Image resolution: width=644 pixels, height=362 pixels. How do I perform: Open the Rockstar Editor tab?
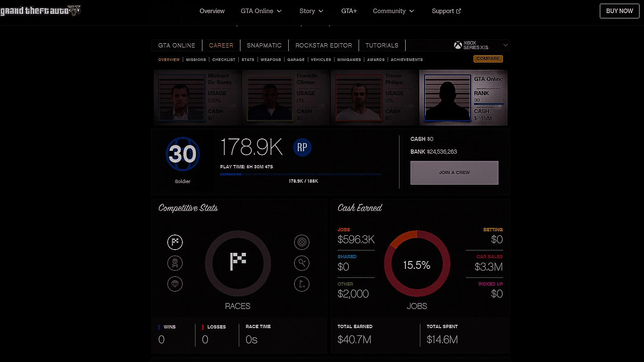[323, 45]
